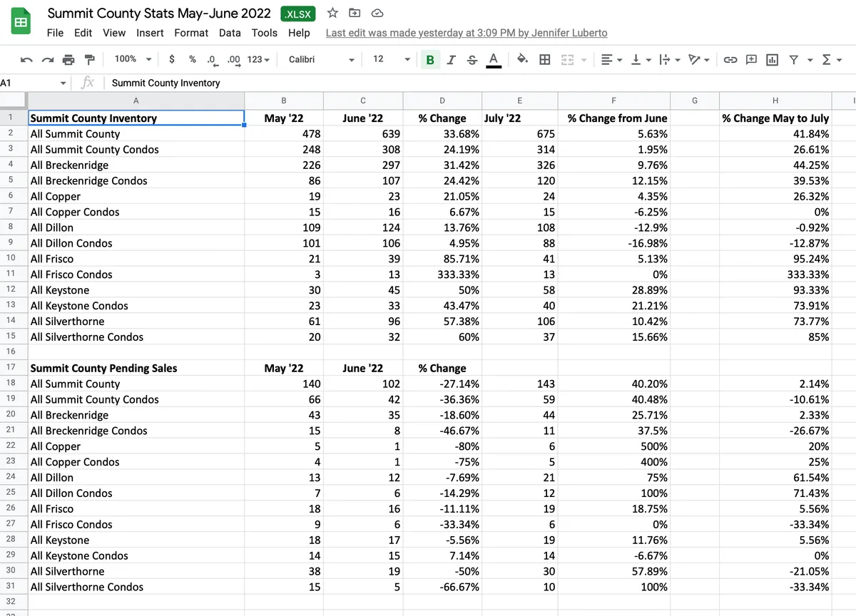Open the Edit menu

point(83,33)
